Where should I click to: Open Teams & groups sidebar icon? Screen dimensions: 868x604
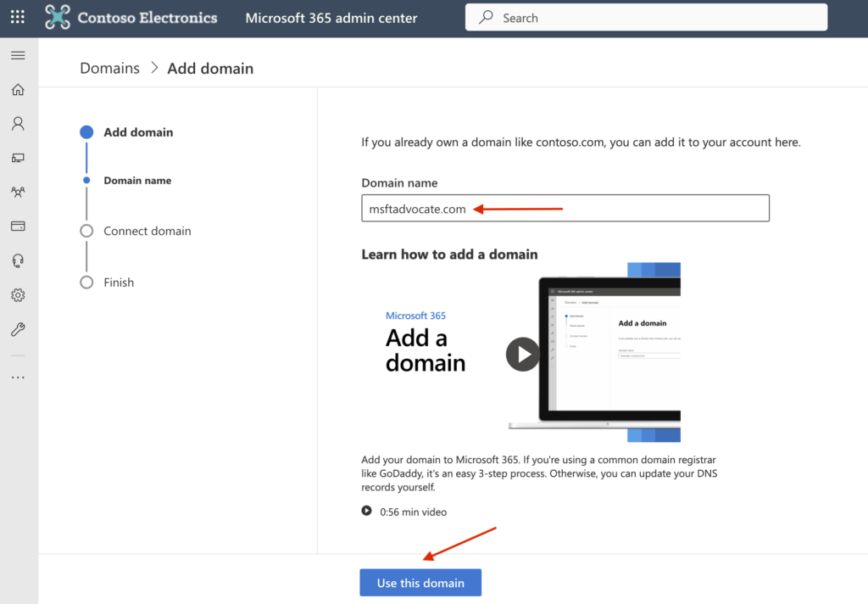tap(18, 192)
